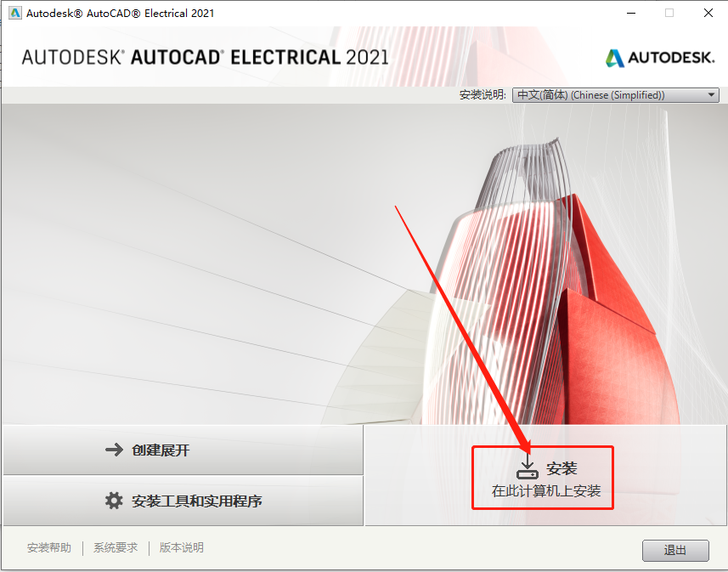This screenshot has height=572, width=728.
Task: Open the 版本说明 release notes link
Action: (182, 547)
